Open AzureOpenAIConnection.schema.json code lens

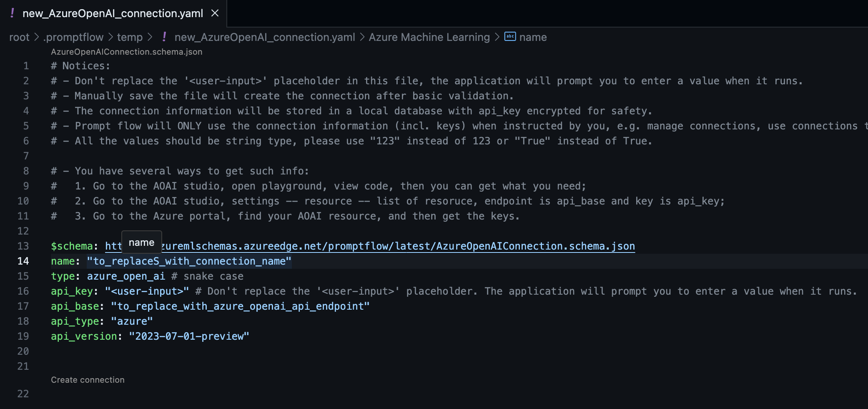(126, 52)
